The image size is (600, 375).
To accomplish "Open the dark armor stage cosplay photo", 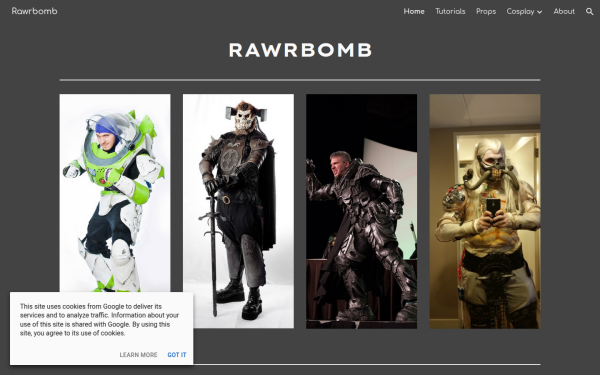I will pos(361,211).
